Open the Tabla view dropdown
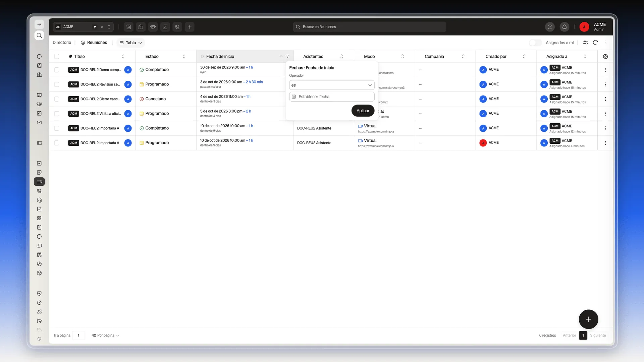 [131, 43]
